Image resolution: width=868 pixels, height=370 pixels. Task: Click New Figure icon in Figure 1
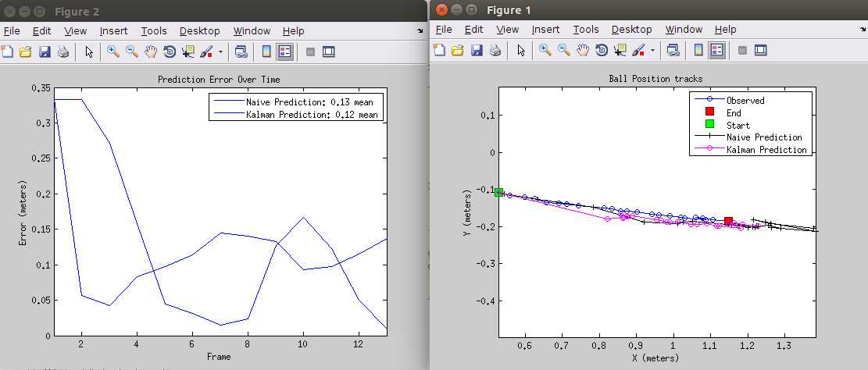[x=438, y=50]
